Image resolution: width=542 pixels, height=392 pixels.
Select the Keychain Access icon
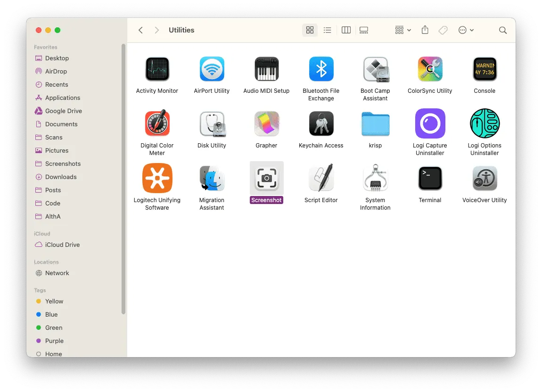tap(321, 123)
